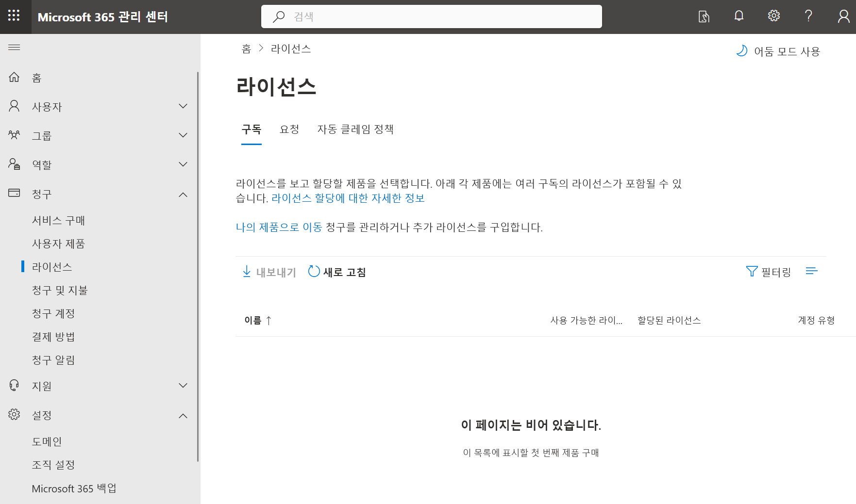Open Microsoft 365 백업 page
Viewport: 856px width, 504px height.
74,488
